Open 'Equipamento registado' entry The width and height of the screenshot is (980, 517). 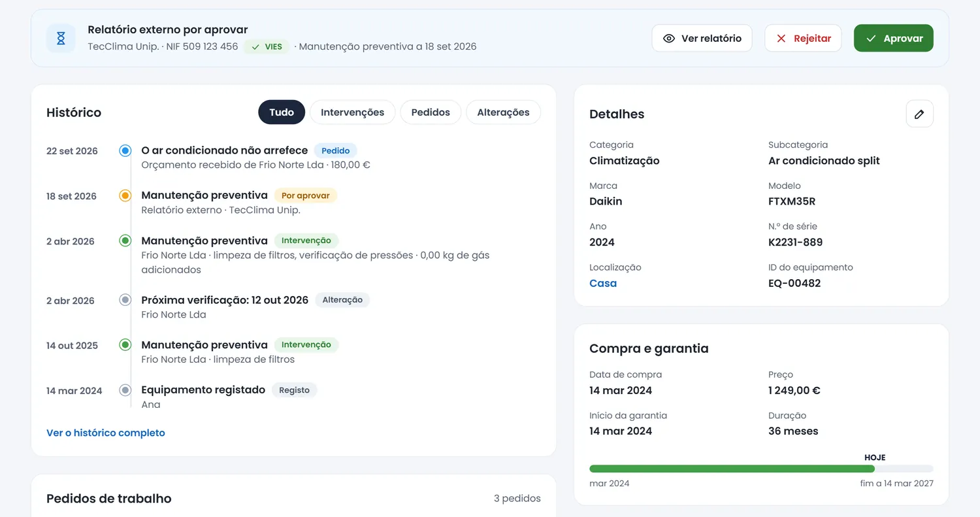pos(203,390)
